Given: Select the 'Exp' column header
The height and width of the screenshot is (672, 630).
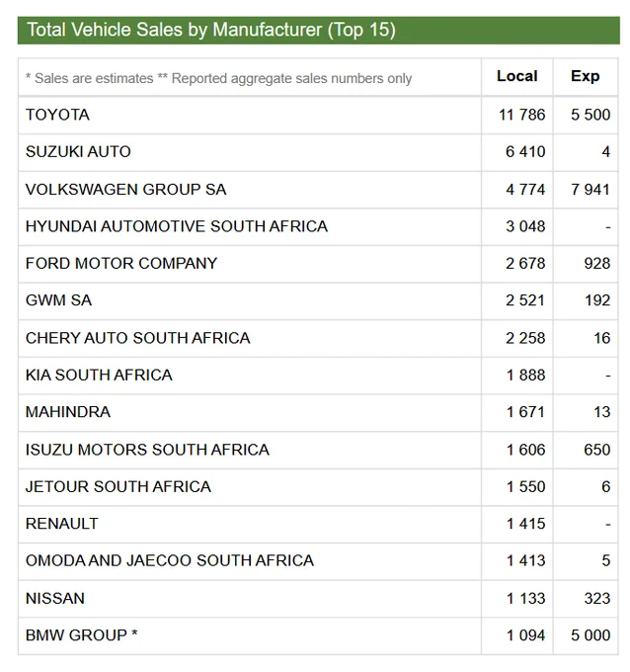Looking at the screenshot, I should coord(585,76).
